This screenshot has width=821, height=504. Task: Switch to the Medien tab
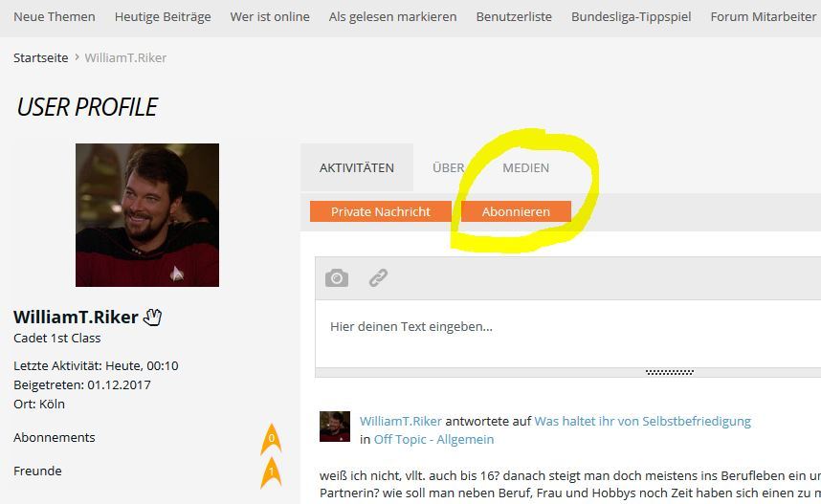(525, 167)
